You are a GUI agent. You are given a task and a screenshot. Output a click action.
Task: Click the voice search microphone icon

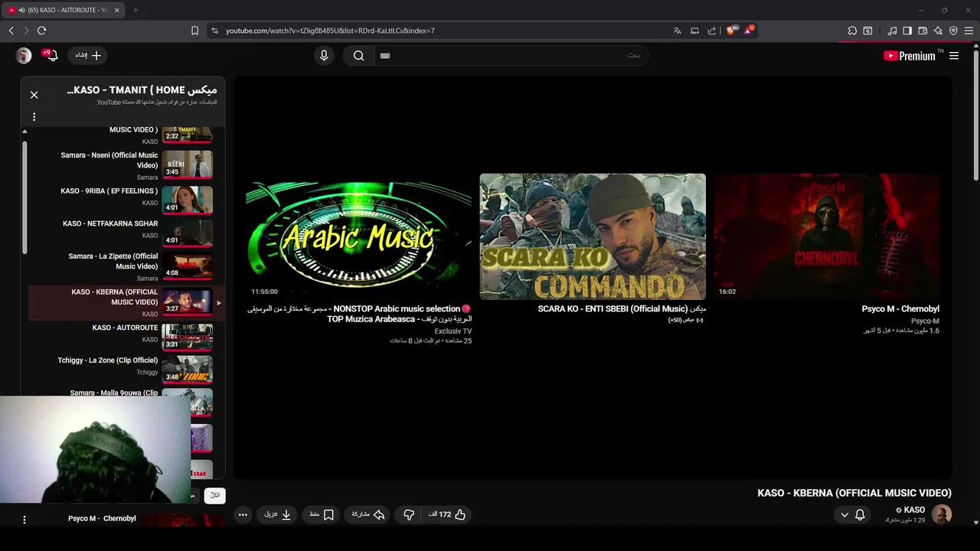point(324,55)
